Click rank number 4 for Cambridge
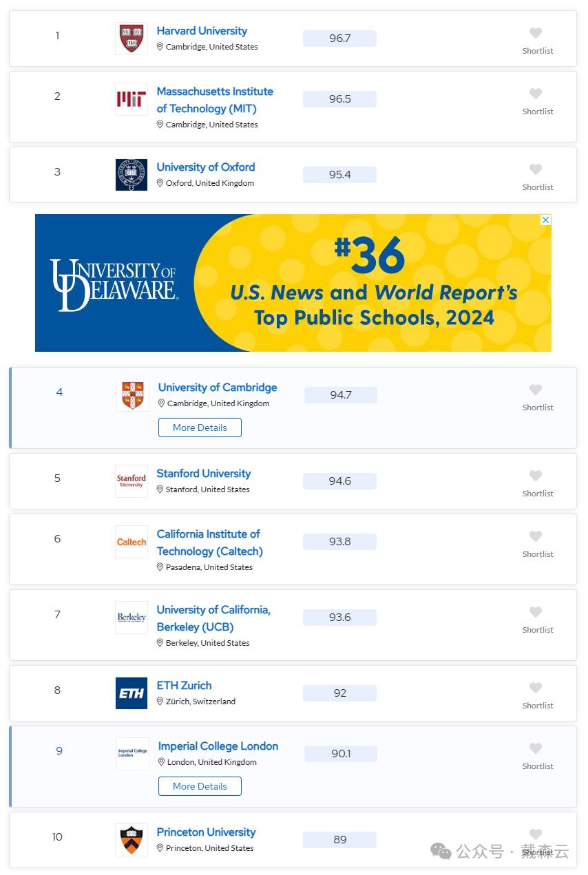This screenshot has height=875, width=588. click(x=59, y=392)
